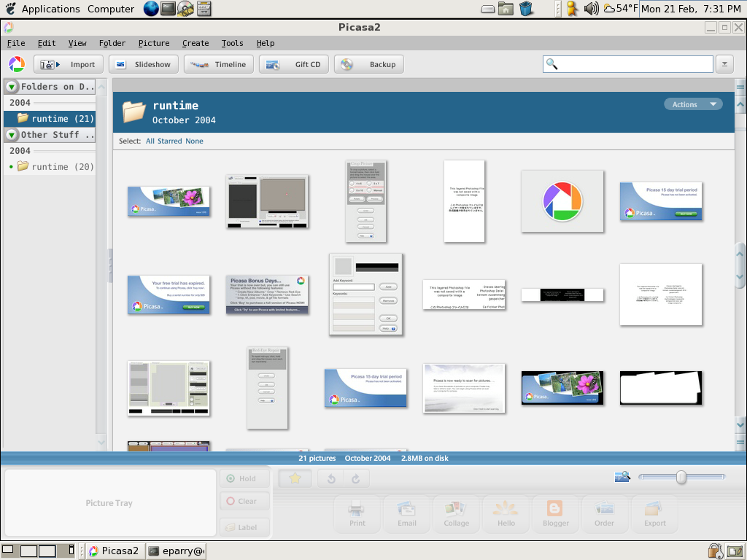Click thumbnail zoom icon beside slider
747x560 pixels.
tap(622, 477)
